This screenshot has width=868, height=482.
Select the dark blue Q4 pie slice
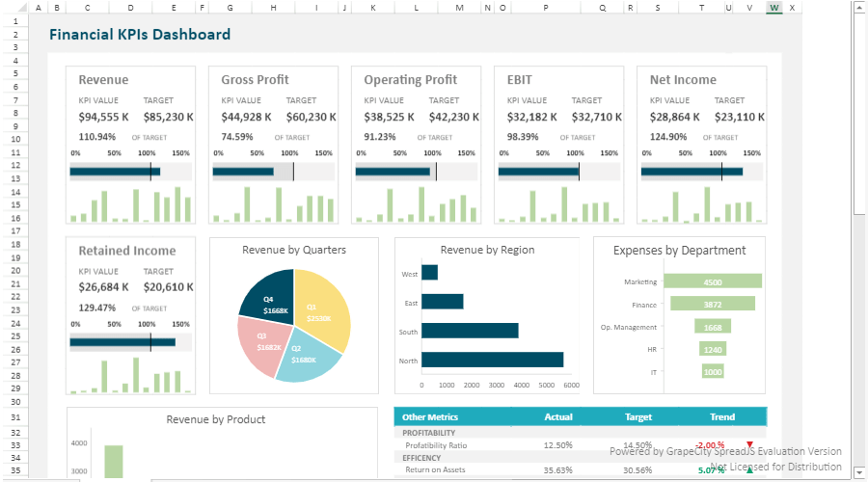[267, 299]
